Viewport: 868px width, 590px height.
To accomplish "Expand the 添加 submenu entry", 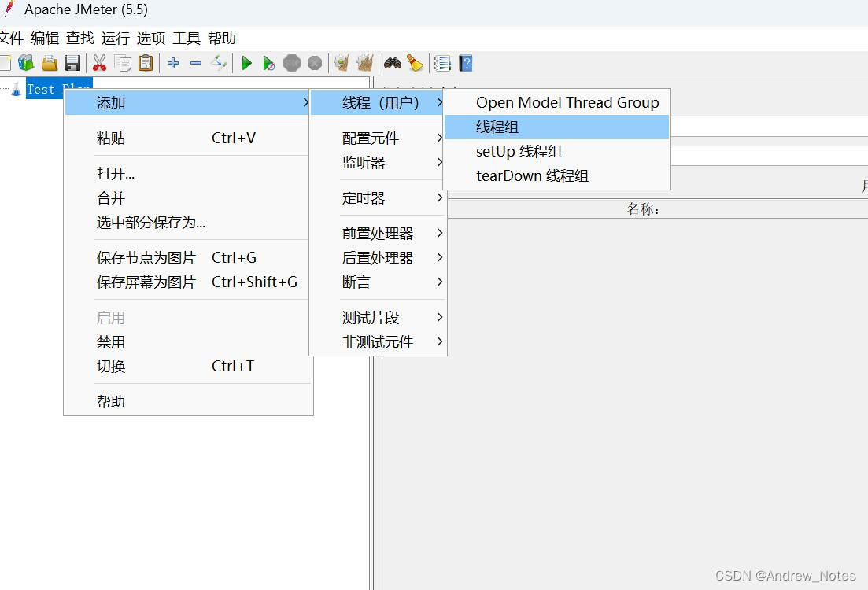I will pyautogui.click(x=187, y=103).
